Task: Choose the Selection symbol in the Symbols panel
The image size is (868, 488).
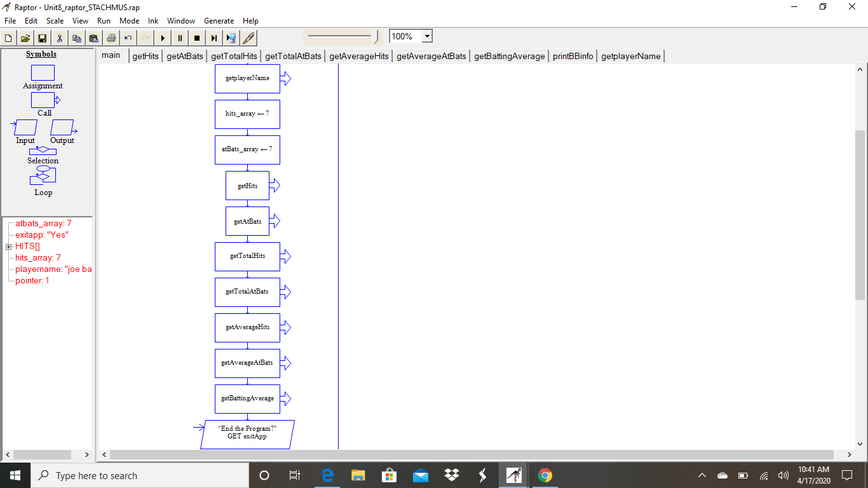Action: click(x=43, y=151)
